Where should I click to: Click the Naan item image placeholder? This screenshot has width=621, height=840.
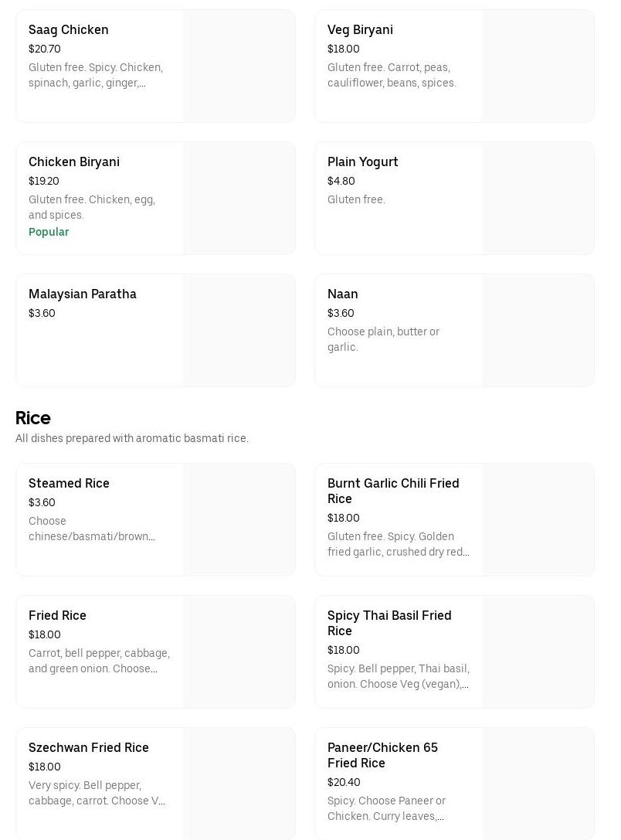pos(538,331)
